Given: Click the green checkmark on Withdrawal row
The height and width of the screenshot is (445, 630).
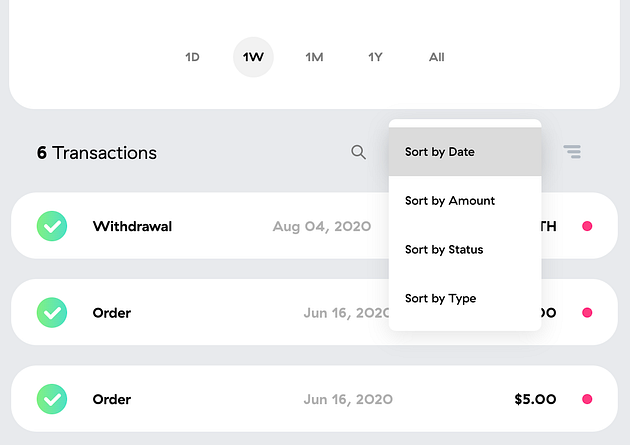Looking at the screenshot, I should tap(52, 226).
